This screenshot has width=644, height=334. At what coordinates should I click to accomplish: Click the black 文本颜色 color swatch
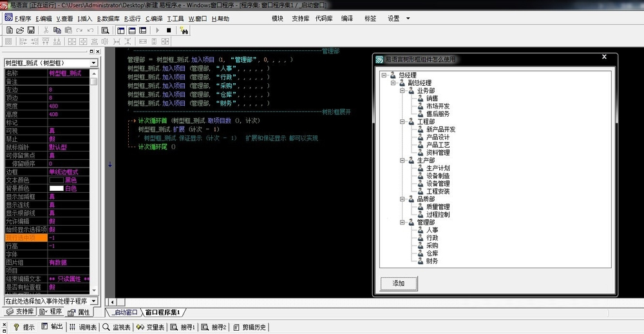56,180
